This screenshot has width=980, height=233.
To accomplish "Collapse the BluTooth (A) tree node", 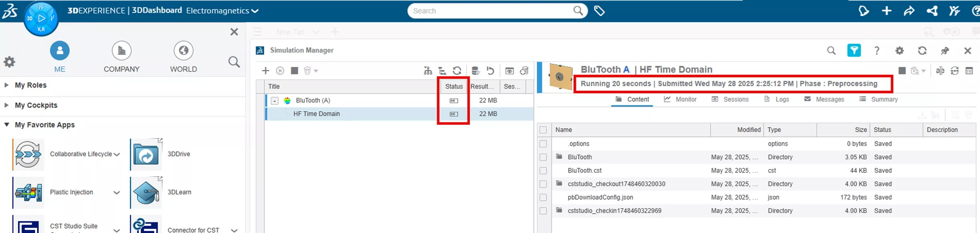I will pos(275,101).
